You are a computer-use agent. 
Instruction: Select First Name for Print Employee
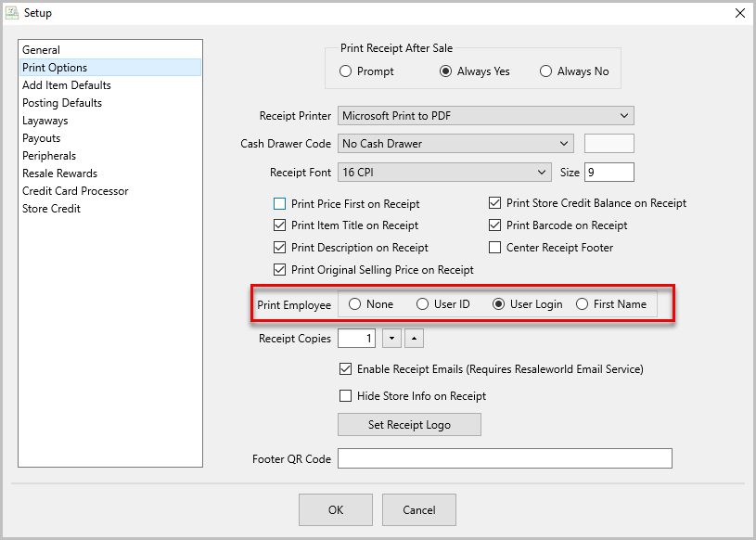[x=582, y=304]
